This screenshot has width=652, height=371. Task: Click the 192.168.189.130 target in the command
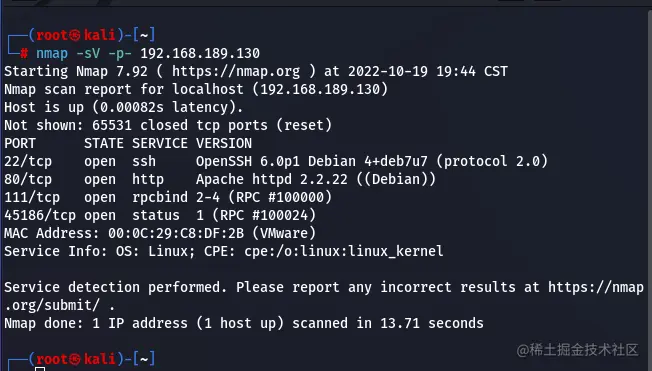coord(200,53)
